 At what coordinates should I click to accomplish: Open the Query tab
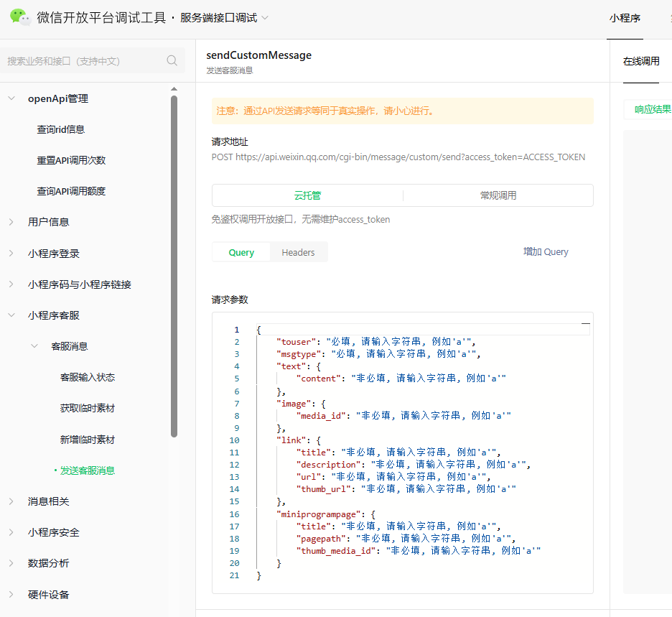point(241,252)
